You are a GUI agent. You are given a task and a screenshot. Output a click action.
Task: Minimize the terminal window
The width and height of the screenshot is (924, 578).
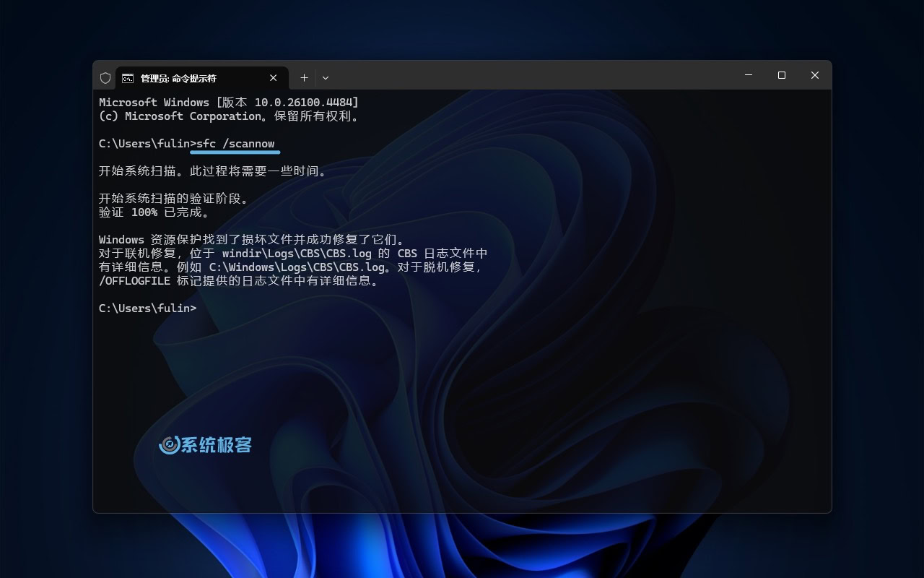[749, 75]
